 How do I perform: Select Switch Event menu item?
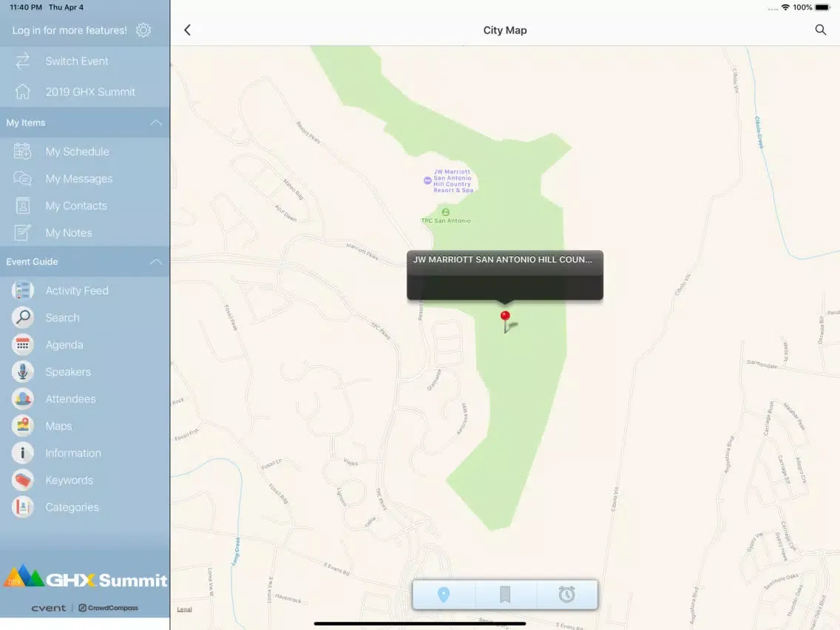pos(84,61)
